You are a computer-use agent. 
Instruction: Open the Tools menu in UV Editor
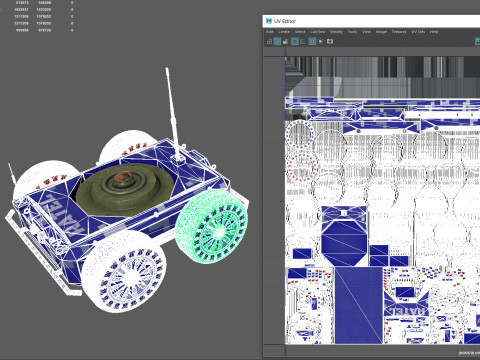[352, 32]
